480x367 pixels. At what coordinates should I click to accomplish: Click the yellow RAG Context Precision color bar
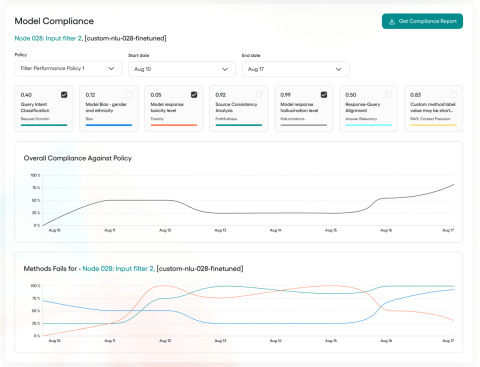coord(433,125)
